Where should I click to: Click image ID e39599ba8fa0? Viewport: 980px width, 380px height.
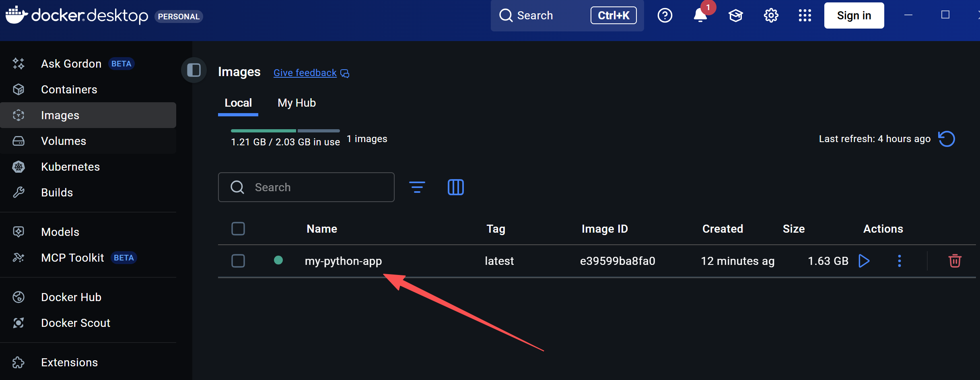[x=618, y=261]
